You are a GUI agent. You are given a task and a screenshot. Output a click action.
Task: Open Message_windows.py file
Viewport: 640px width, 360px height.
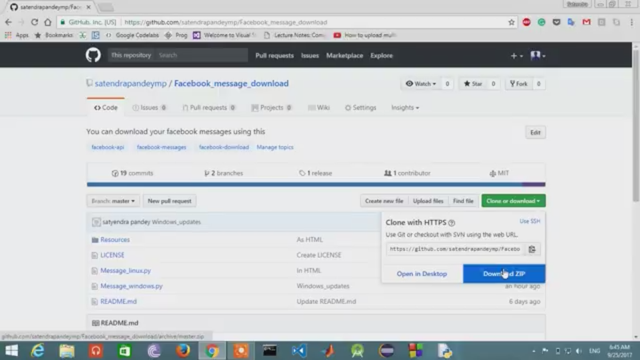tap(131, 286)
